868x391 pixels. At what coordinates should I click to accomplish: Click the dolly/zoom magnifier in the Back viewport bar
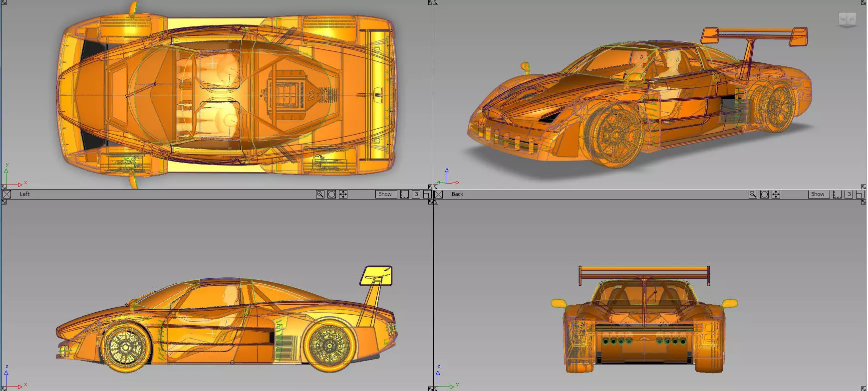[x=753, y=195]
